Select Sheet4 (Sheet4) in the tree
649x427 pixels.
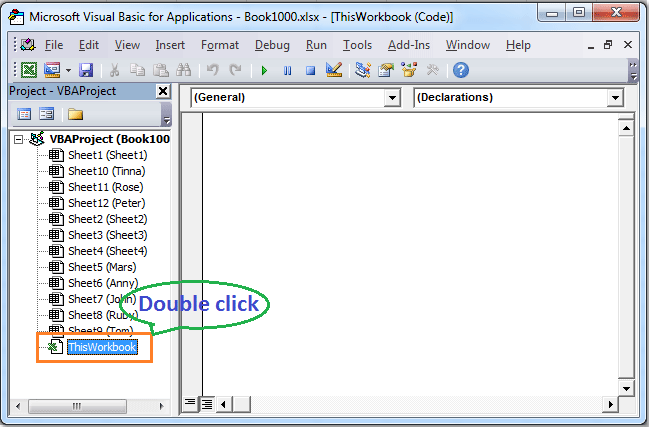108,251
